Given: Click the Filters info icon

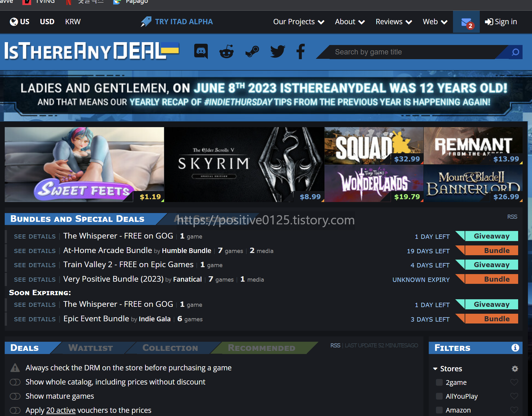Looking at the screenshot, I should click(x=515, y=348).
